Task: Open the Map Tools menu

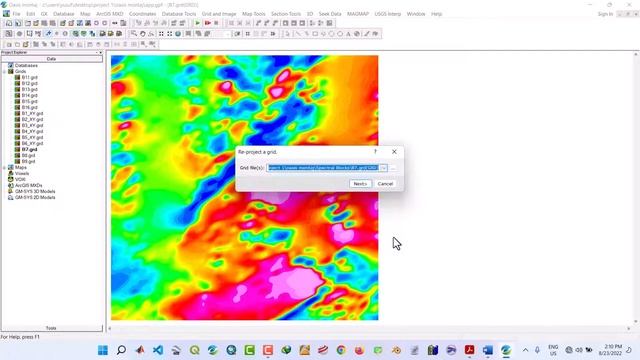Action: 254,14
